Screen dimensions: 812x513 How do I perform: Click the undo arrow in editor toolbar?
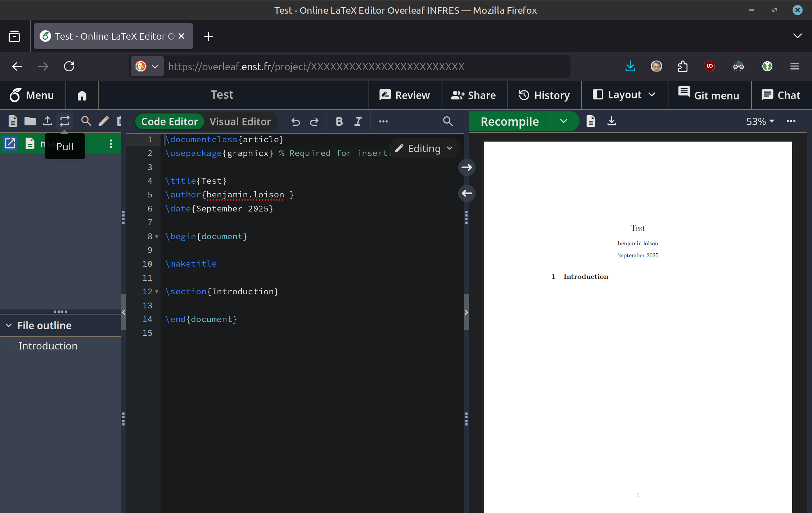coord(296,122)
